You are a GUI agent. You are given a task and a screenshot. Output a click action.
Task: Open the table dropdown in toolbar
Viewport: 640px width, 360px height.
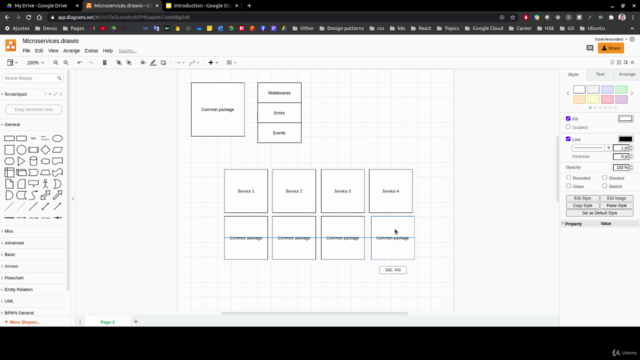click(231, 63)
